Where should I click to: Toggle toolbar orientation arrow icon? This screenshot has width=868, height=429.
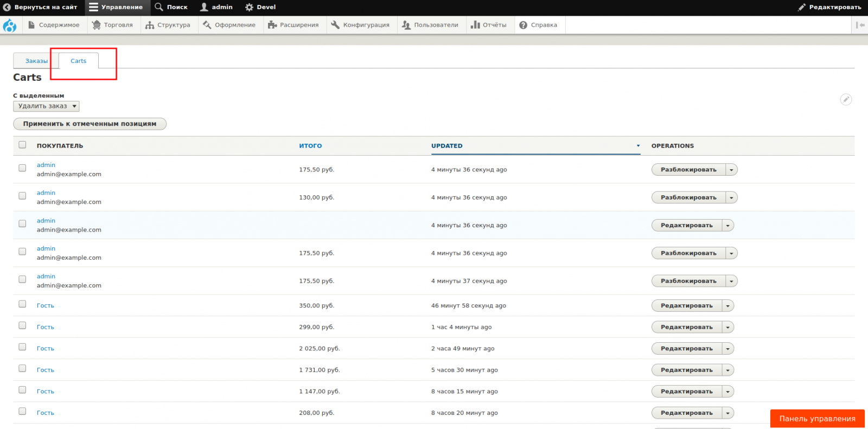click(x=860, y=25)
